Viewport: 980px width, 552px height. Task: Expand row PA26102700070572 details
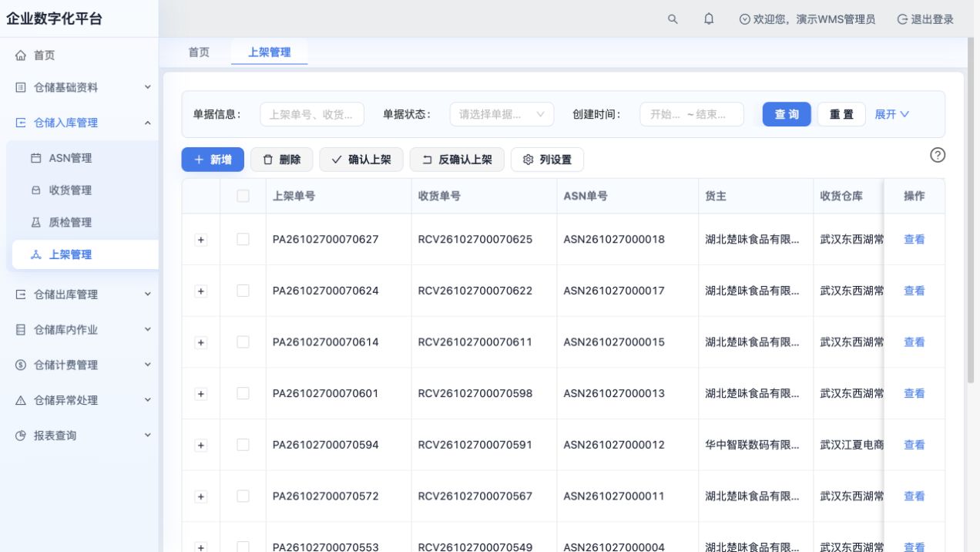pos(201,496)
